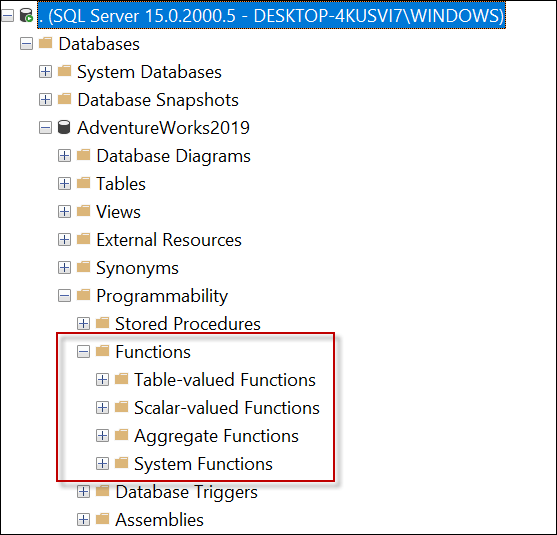
Task: Click the Views folder icon
Action: click(x=83, y=211)
